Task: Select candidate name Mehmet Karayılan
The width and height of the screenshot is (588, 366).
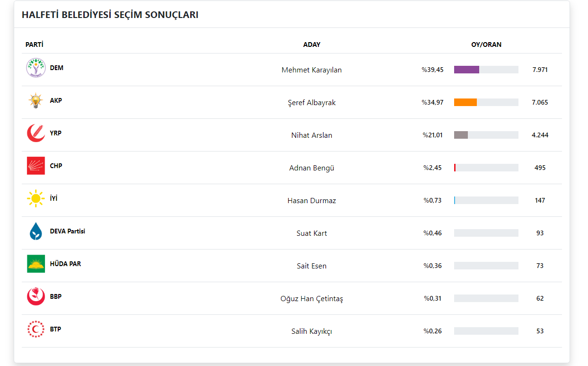Action: 311,70
